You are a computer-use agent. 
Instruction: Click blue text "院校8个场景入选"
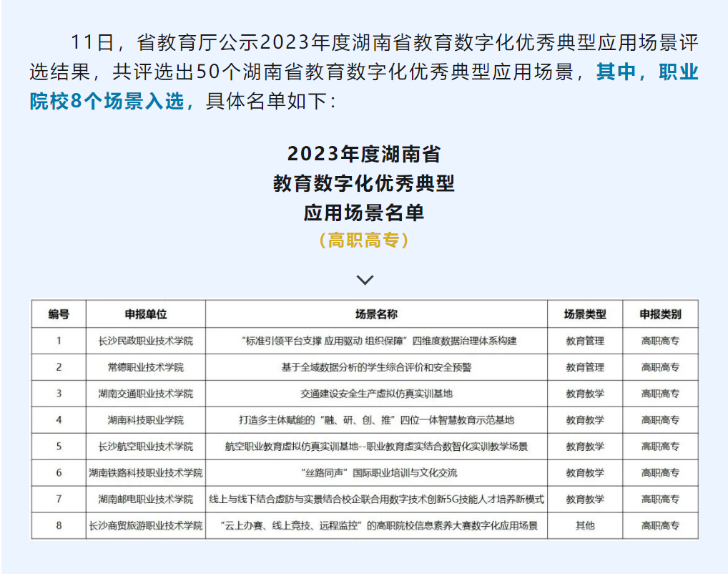(x=107, y=101)
